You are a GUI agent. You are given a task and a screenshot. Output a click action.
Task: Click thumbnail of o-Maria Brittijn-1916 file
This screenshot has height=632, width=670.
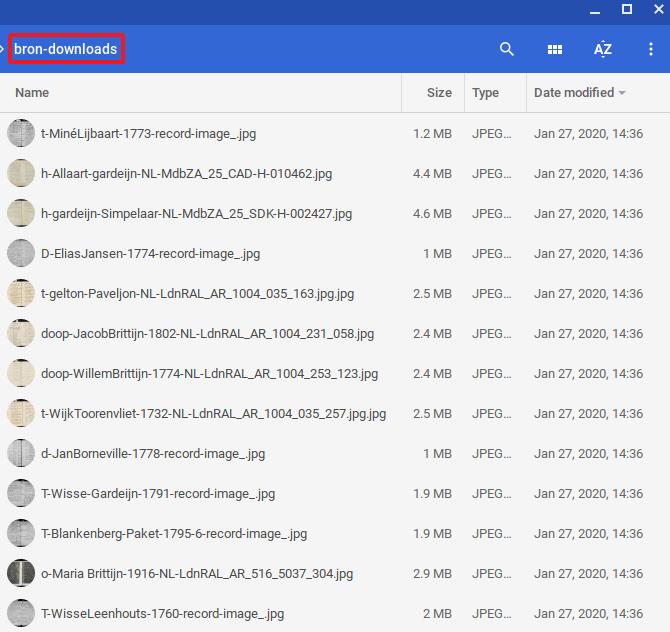(x=21, y=573)
